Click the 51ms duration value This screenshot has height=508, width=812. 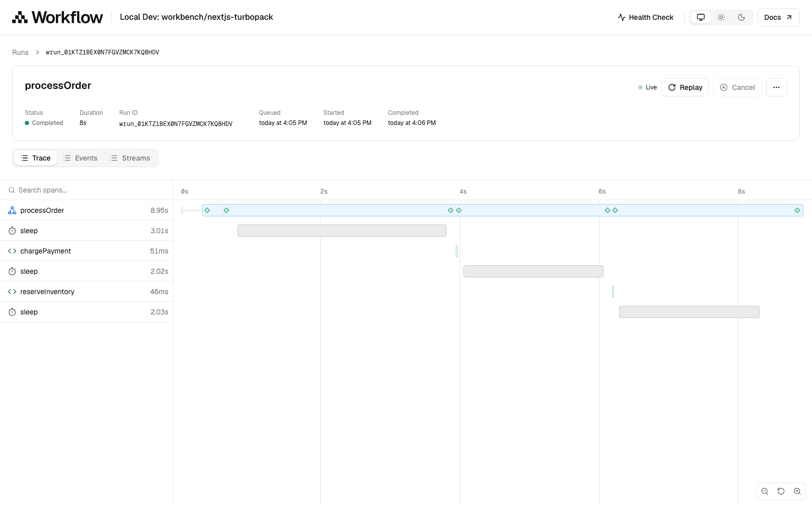(159, 251)
